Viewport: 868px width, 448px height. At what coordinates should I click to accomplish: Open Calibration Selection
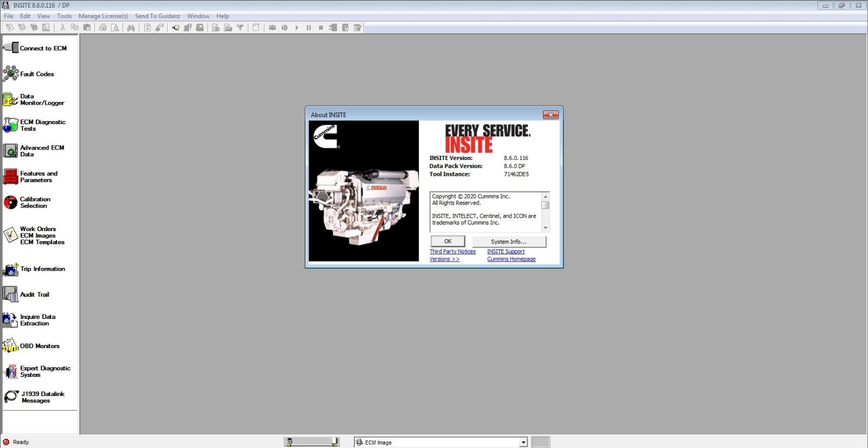[28, 202]
